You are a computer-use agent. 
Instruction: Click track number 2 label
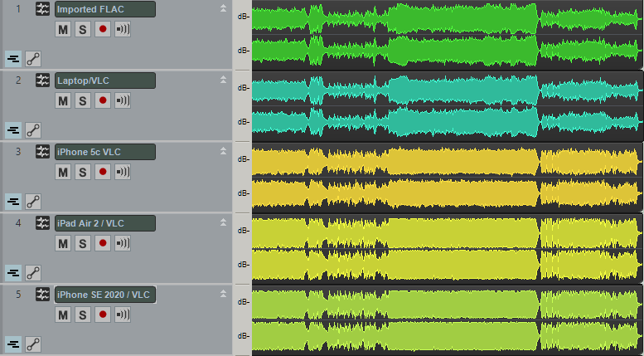pos(18,80)
